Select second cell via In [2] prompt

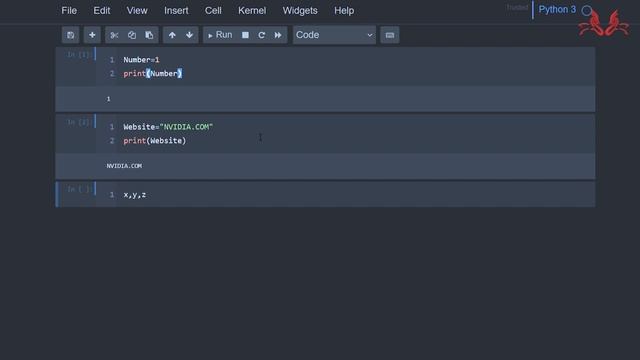point(78,122)
